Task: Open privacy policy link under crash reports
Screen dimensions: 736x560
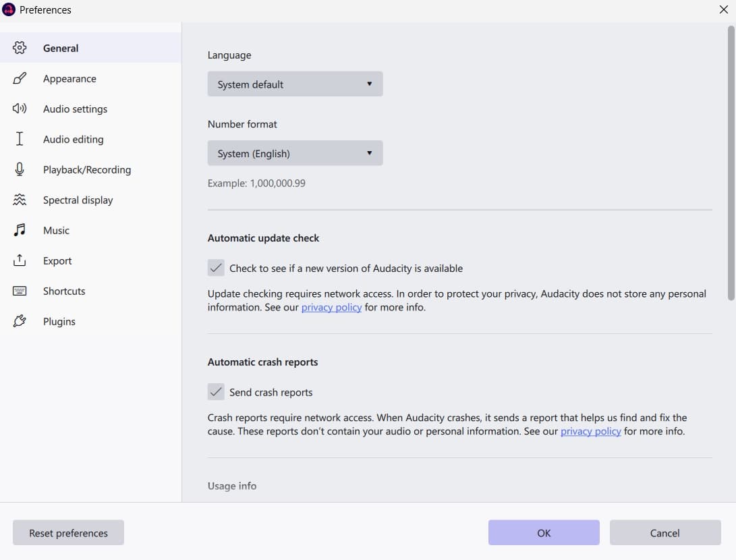Action: click(590, 431)
